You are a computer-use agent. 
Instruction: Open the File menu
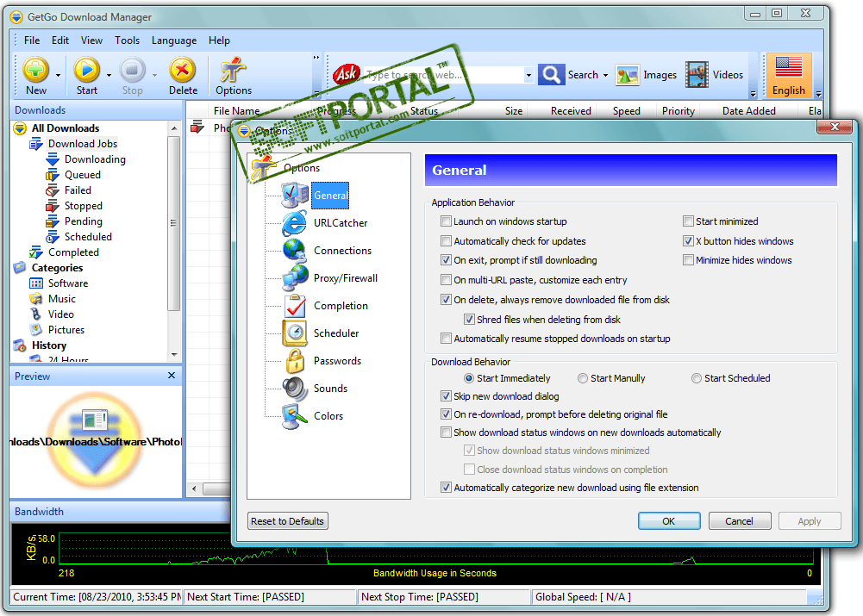tap(31, 40)
